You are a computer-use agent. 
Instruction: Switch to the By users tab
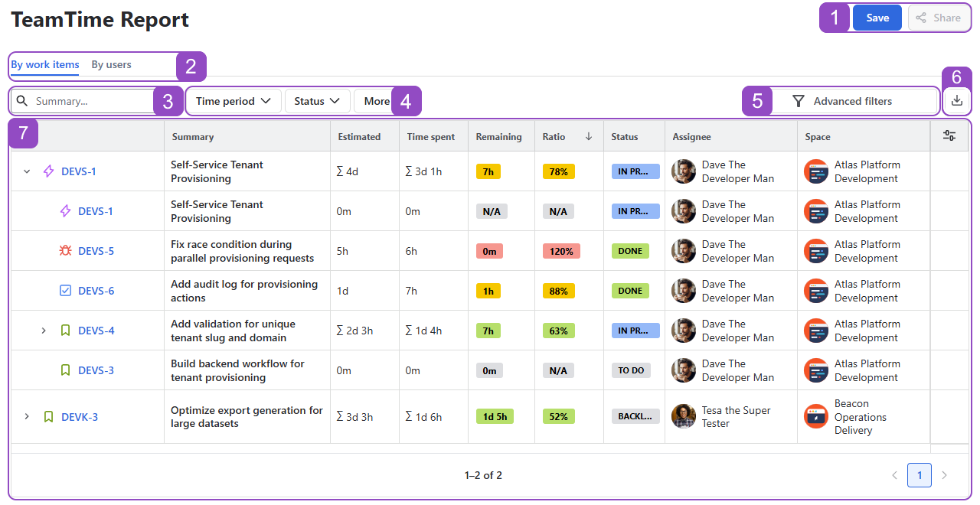point(111,65)
